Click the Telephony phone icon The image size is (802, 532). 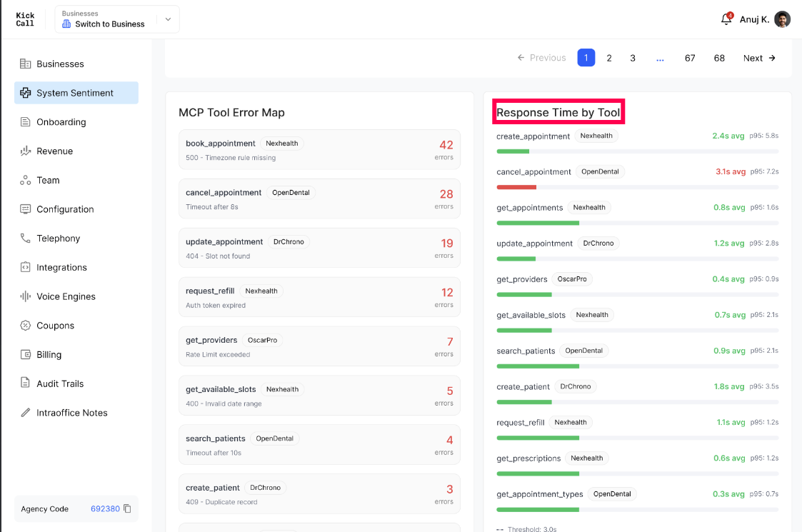[25, 238]
